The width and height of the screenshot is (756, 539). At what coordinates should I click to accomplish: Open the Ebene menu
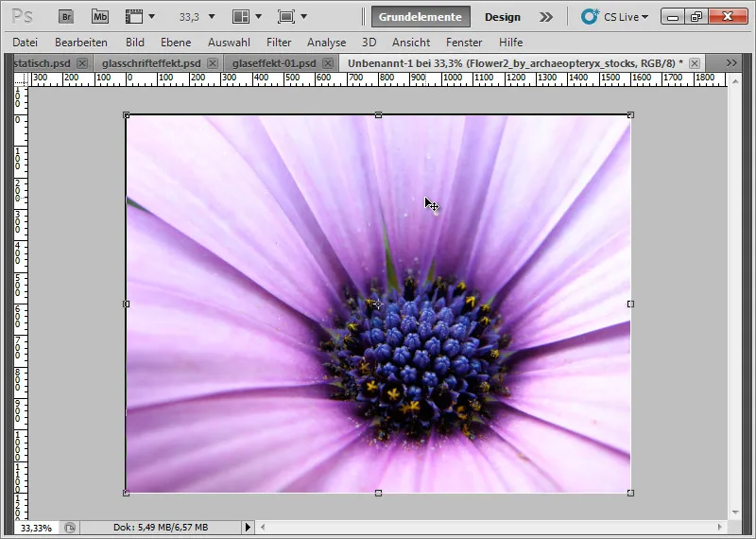click(x=176, y=43)
